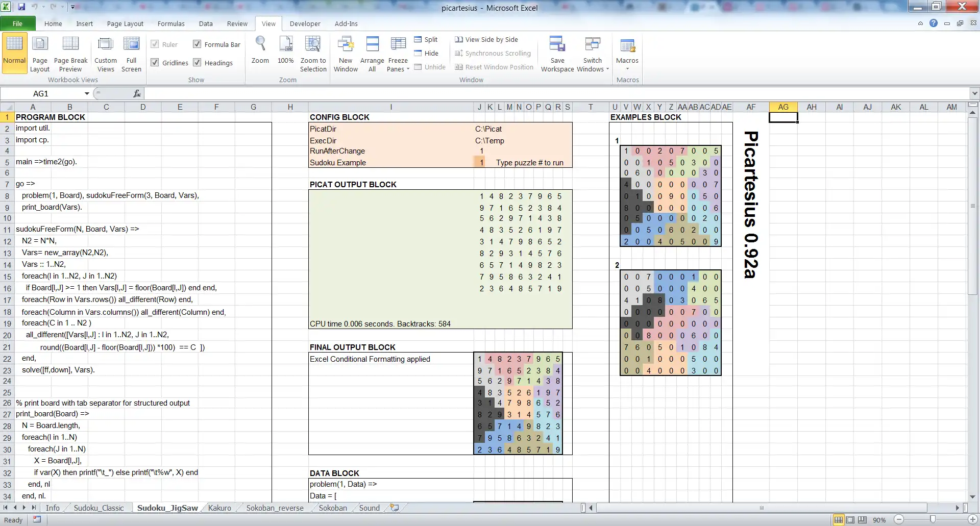980x526 pixels.
Task: Select 'Excel Conditional Formatting applied' cell
Action: [x=370, y=359]
